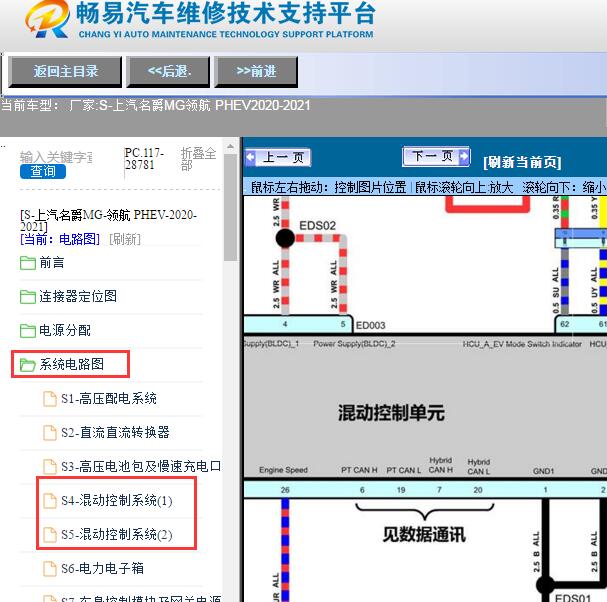Click the left arrow icon on 上一页
Viewport: 607px width, 602px height.
pyautogui.click(x=251, y=158)
